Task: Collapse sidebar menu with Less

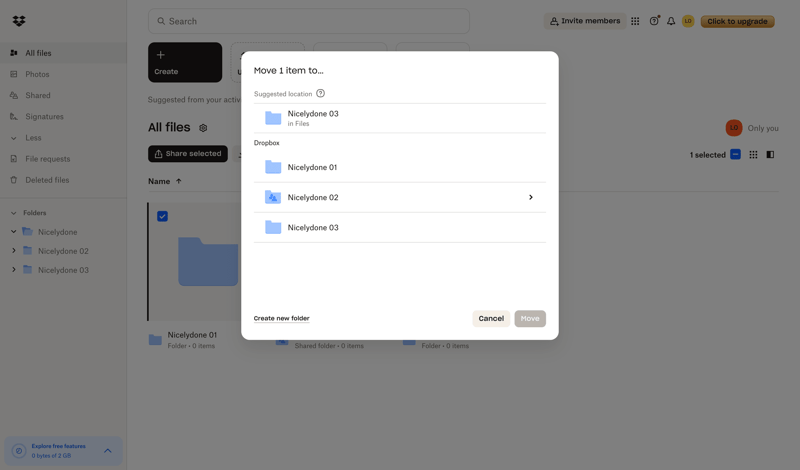Action: point(33,138)
